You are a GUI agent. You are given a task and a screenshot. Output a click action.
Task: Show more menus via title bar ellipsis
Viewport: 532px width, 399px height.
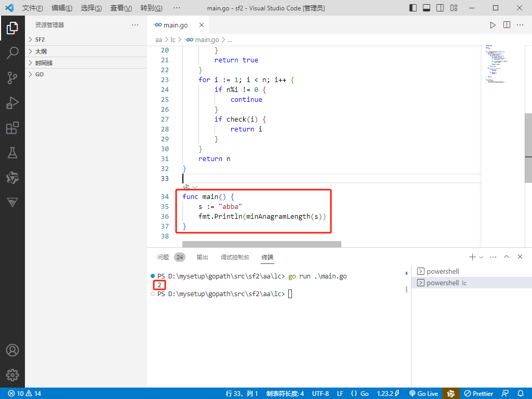pos(177,8)
